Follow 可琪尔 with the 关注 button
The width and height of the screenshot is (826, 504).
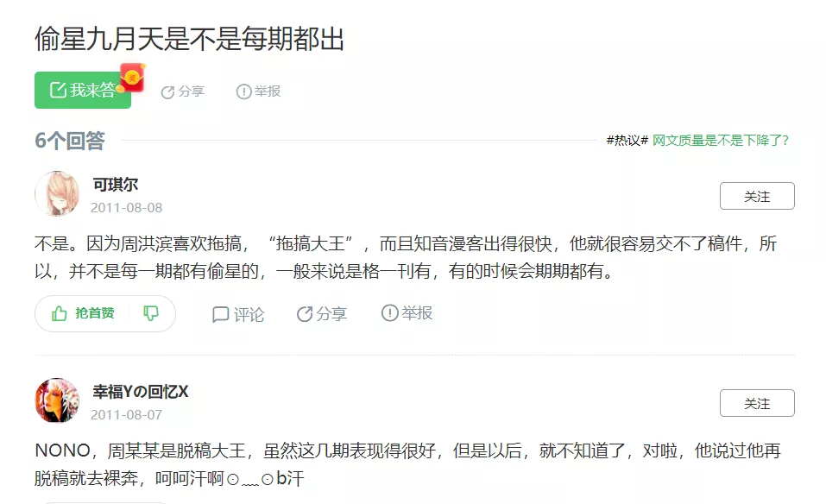[757, 196]
